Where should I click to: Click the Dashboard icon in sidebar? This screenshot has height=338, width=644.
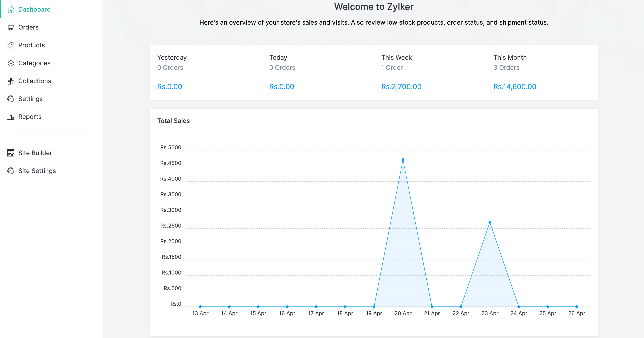[11, 9]
